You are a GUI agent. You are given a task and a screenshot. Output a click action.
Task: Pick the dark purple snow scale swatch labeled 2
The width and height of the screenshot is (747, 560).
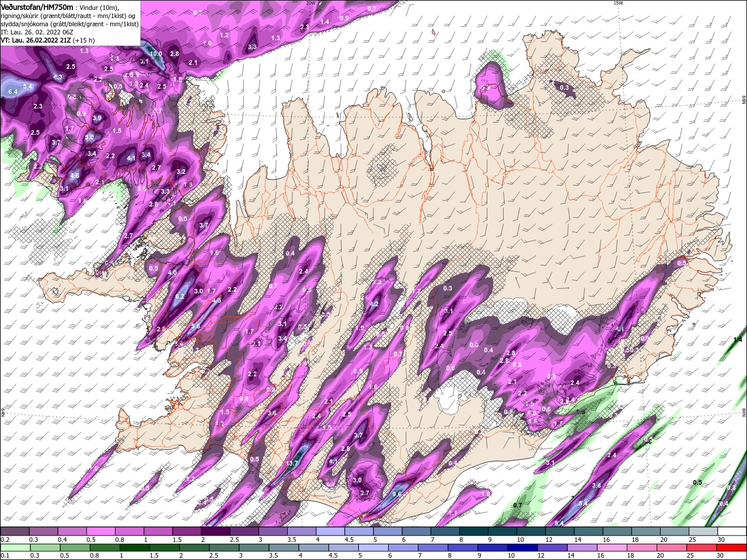click(215, 531)
